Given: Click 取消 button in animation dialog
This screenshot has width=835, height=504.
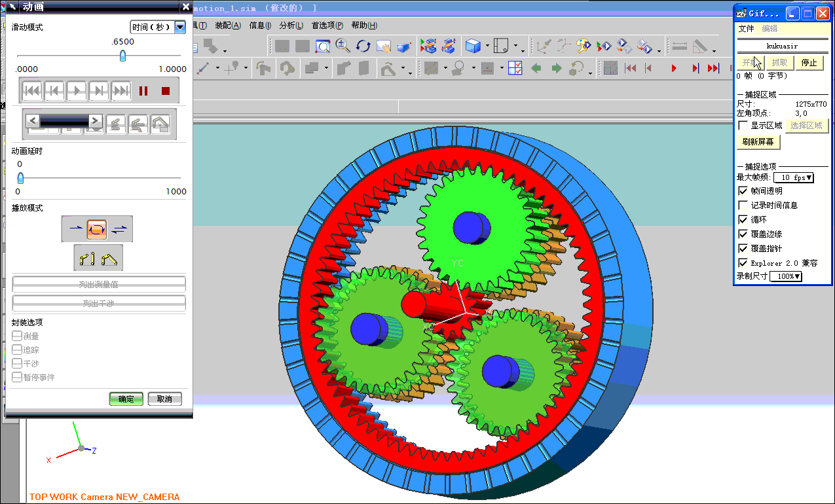Looking at the screenshot, I should [164, 399].
